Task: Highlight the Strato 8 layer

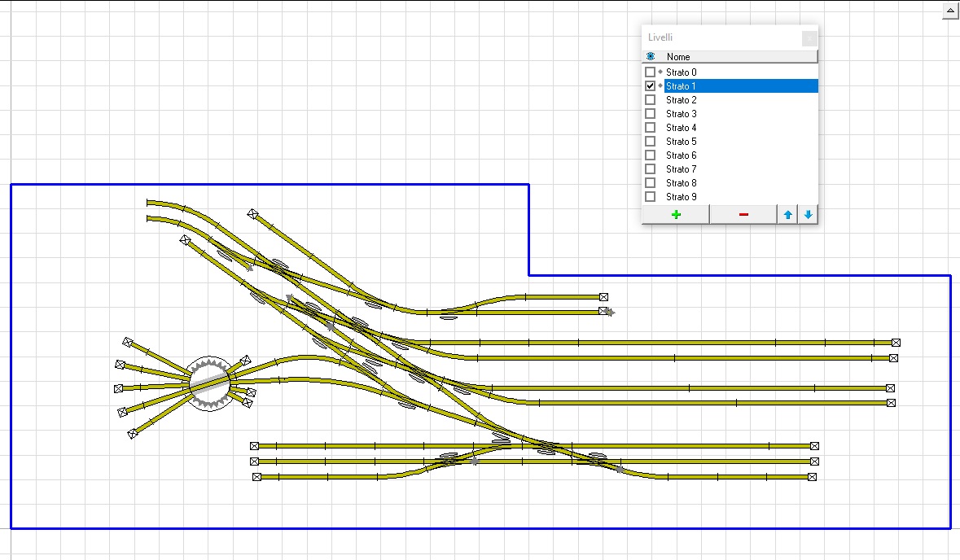Action: [682, 183]
